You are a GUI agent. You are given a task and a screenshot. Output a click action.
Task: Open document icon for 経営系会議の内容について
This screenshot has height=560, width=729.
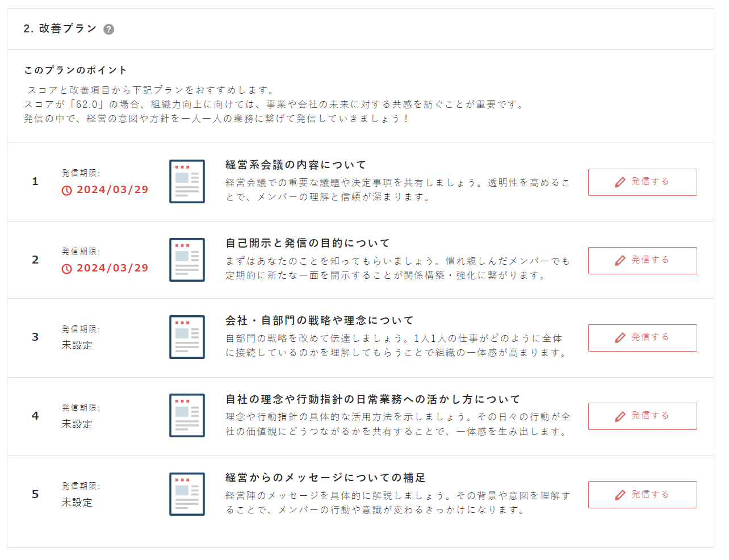point(187,182)
